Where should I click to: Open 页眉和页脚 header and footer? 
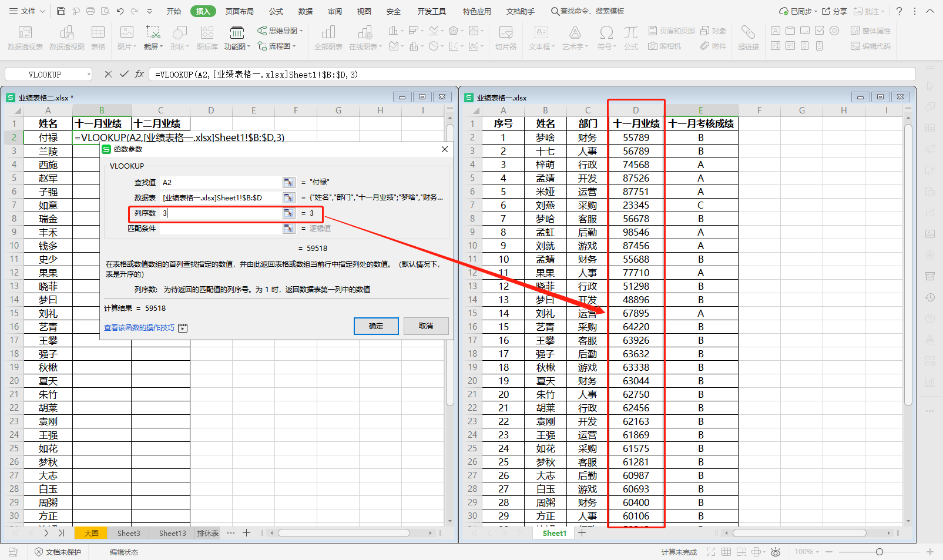(670, 31)
